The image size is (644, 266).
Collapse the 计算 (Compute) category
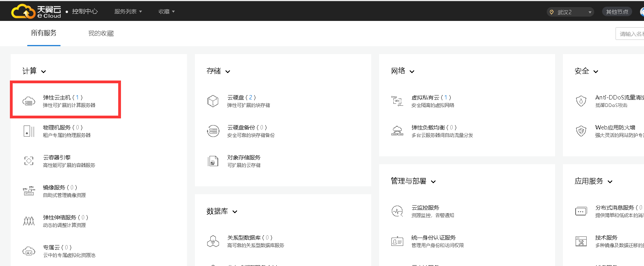click(43, 71)
